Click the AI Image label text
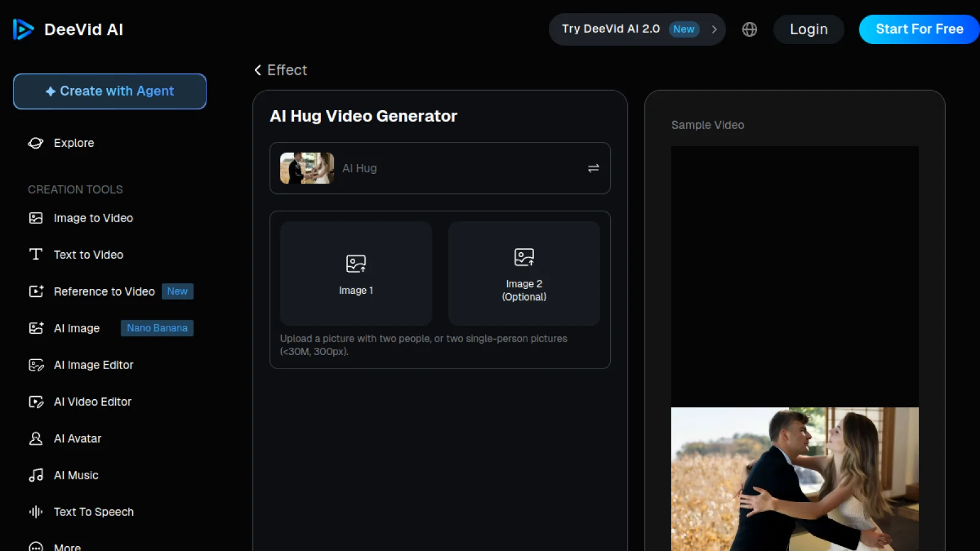 pos(77,328)
